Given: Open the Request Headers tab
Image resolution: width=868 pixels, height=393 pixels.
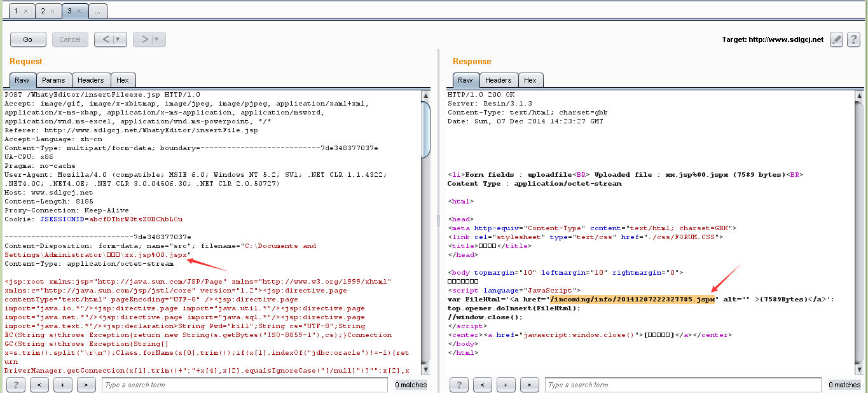Looking at the screenshot, I should (x=91, y=80).
